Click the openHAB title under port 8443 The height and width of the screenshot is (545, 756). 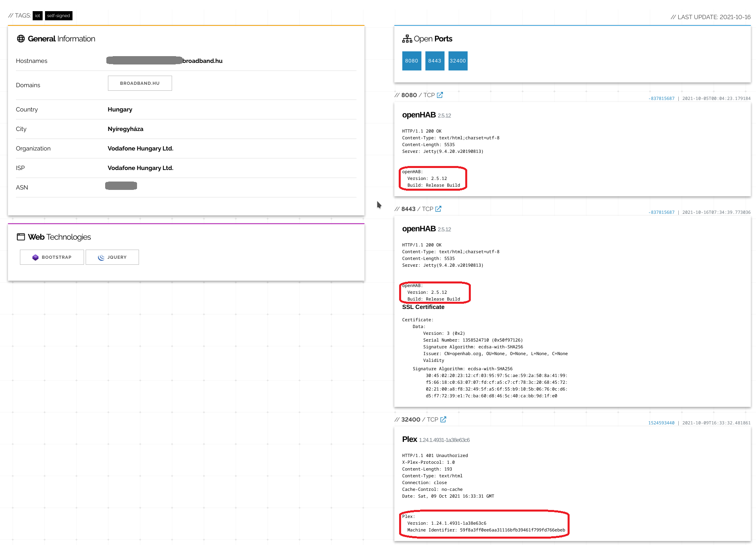coord(419,229)
